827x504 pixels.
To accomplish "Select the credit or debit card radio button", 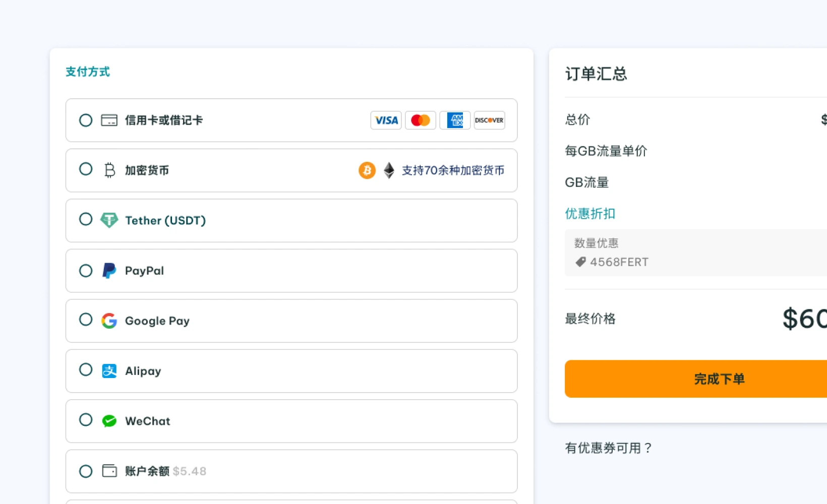I will pyautogui.click(x=86, y=120).
